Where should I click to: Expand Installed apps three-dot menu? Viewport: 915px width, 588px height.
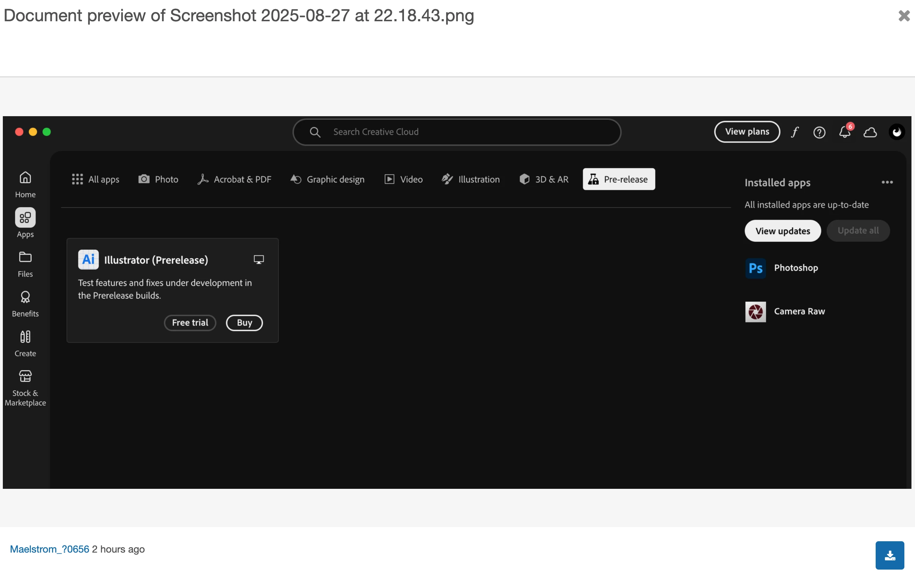coord(887,182)
